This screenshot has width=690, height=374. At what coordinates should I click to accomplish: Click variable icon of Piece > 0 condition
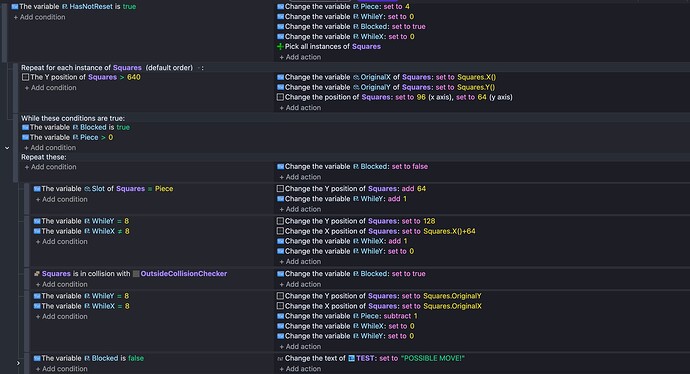26,137
